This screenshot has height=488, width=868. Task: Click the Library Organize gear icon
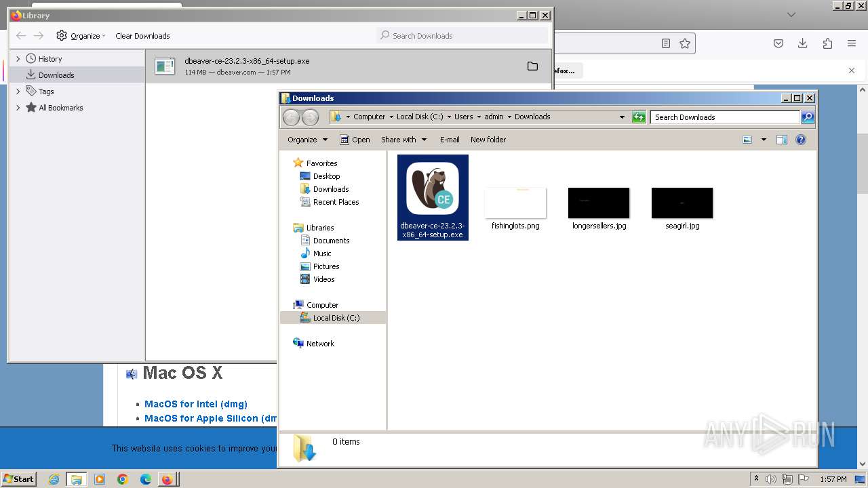[x=62, y=35]
